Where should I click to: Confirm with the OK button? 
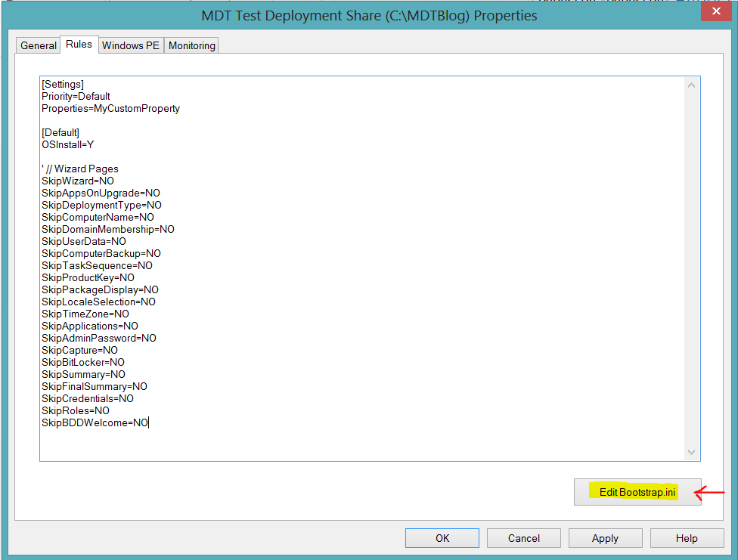coord(442,538)
